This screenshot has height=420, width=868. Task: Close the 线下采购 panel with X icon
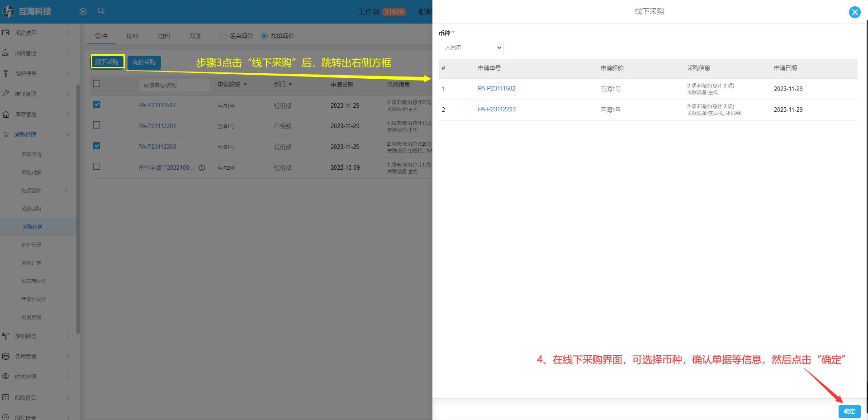point(854,12)
